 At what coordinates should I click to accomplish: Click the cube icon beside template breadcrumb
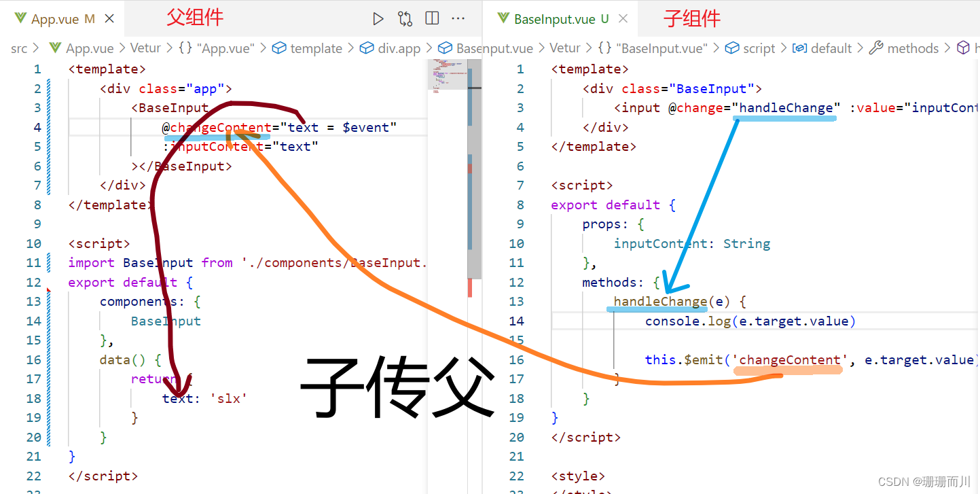click(278, 48)
